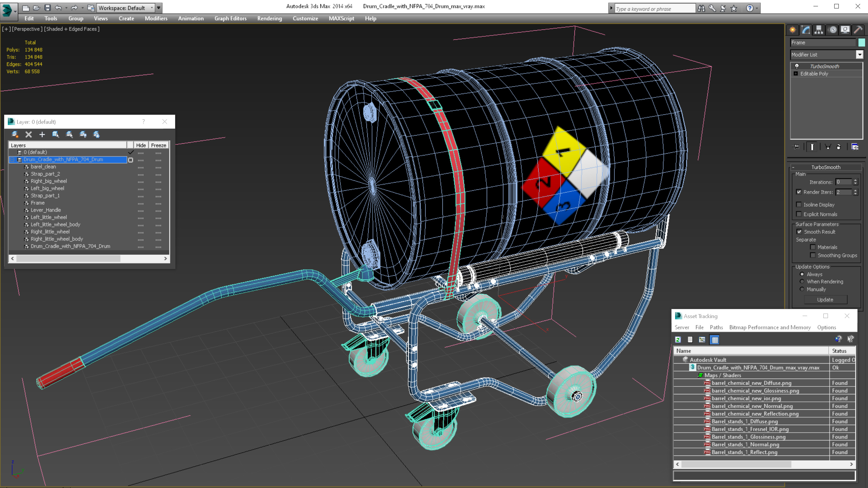Enable Isoline Display checkbox
Screen dimensions: 868x488
pos(799,205)
